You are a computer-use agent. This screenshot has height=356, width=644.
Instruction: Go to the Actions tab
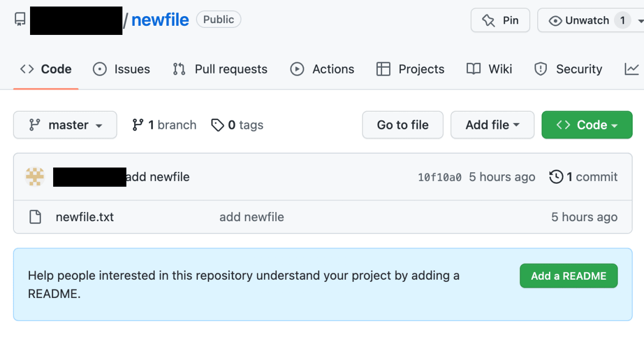tap(323, 69)
